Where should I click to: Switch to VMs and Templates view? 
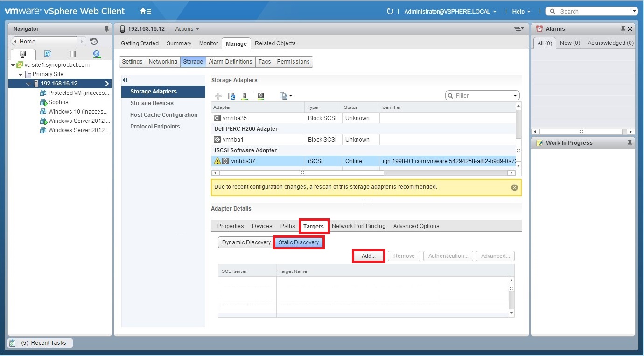click(48, 54)
